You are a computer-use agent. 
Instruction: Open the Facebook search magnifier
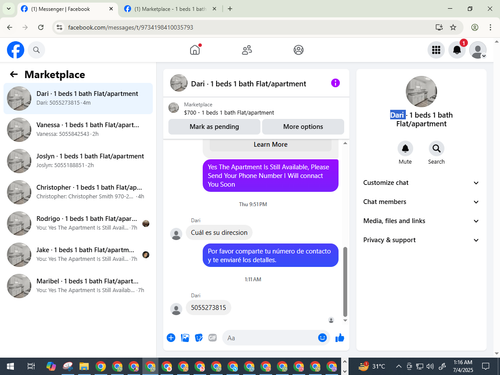[36, 50]
